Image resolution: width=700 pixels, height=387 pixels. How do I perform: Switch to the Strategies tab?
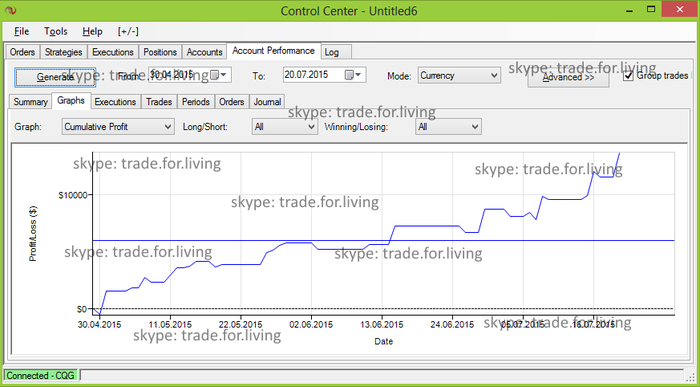63,52
